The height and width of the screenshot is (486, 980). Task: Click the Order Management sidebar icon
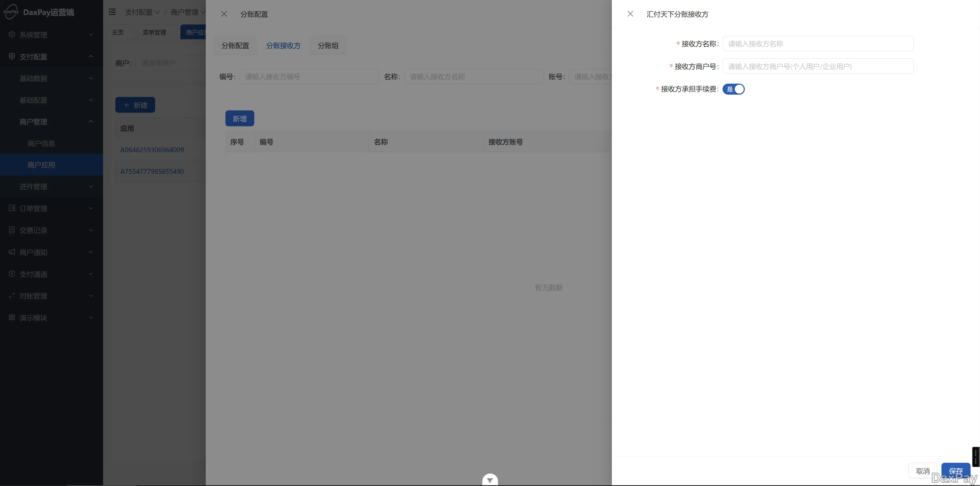(x=12, y=208)
